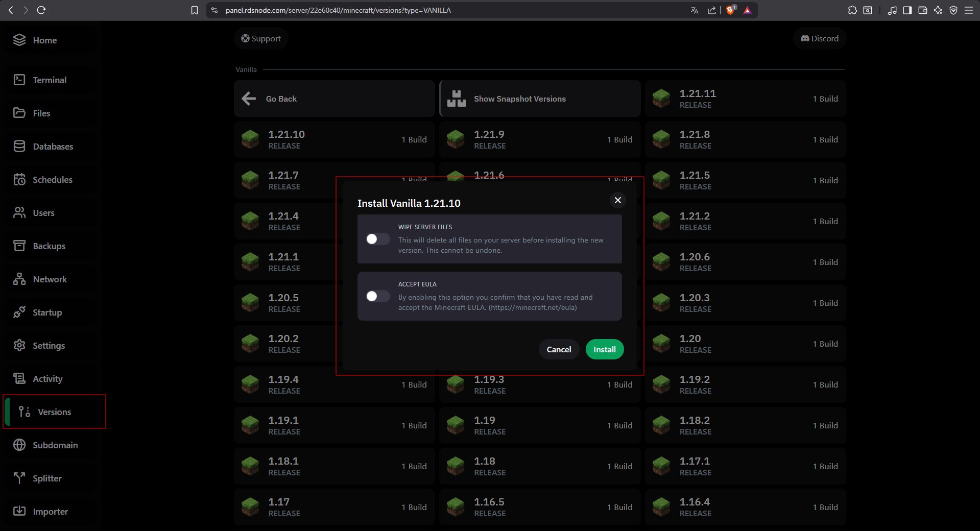This screenshot has height=531, width=980.
Task: Click the Splitter icon in sidebar
Action: pyautogui.click(x=19, y=478)
